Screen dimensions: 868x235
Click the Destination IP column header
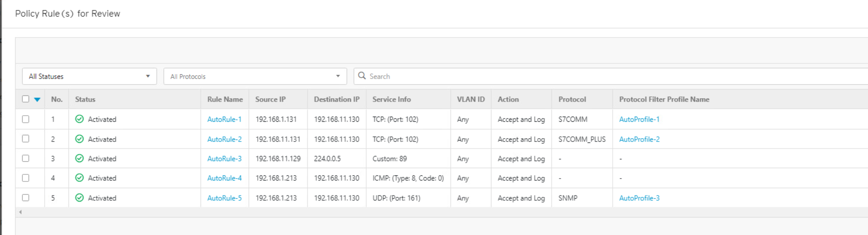[337, 99]
